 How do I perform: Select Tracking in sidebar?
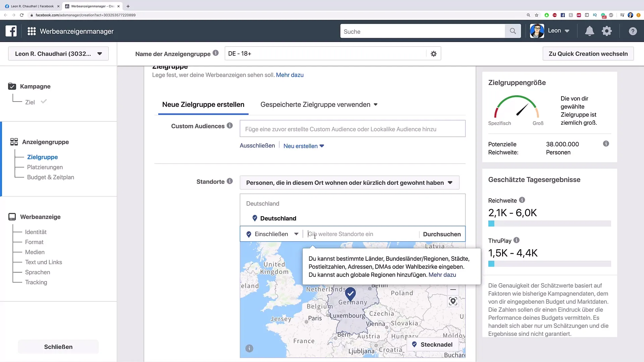pos(36,282)
